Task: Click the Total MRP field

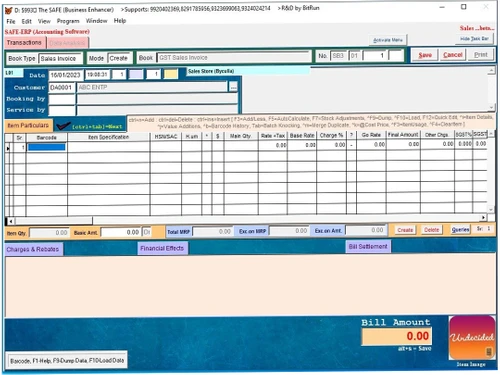Action: (212, 231)
